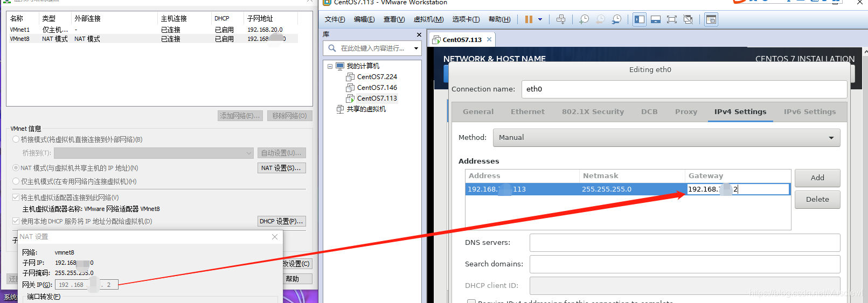Toggle 将主机虚拟适配器连接到此网络 checkbox
This screenshot has width=868, height=303.
coord(16,198)
